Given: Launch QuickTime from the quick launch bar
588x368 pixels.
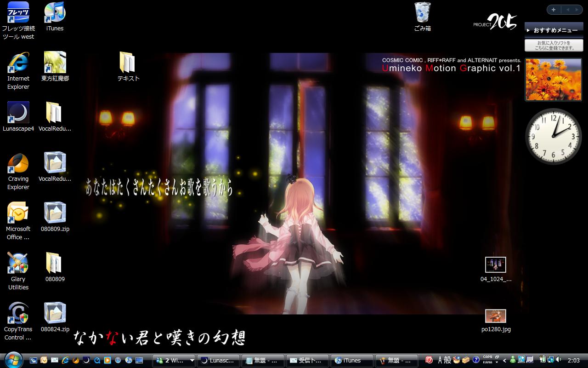Looking at the screenshot, I should tap(97, 360).
